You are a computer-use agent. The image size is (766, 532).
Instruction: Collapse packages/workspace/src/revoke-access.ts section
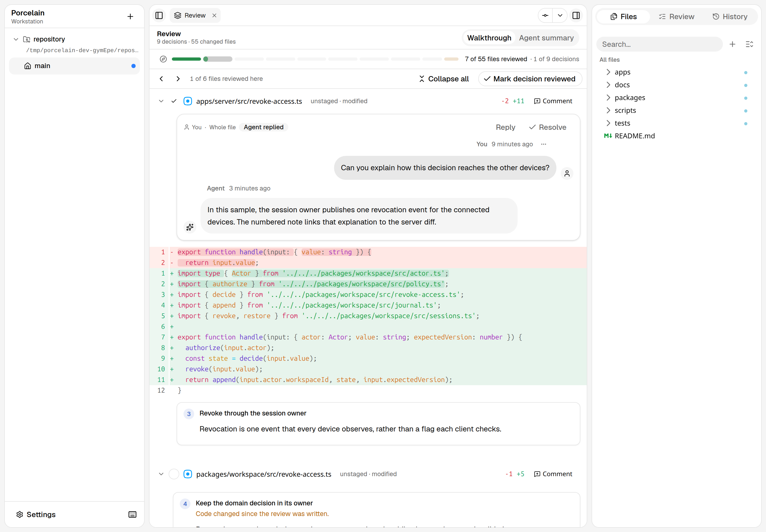pyautogui.click(x=161, y=474)
